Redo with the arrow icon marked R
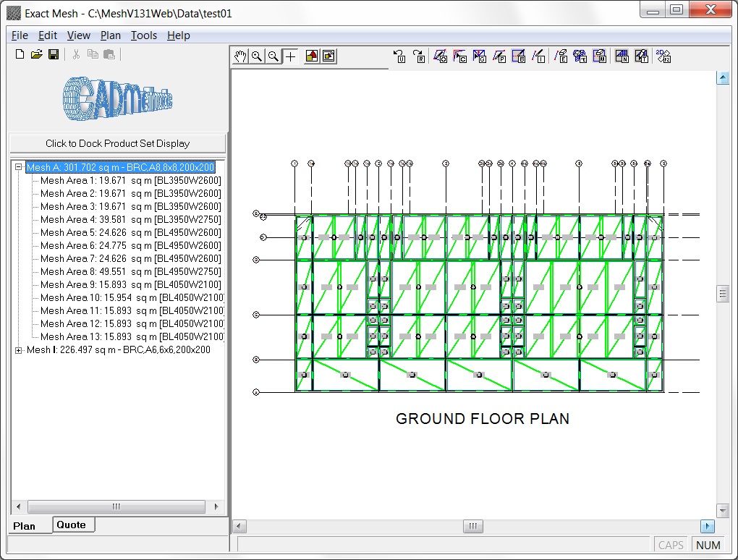Viewport: 738px width, 560px height. pos(419,56)
